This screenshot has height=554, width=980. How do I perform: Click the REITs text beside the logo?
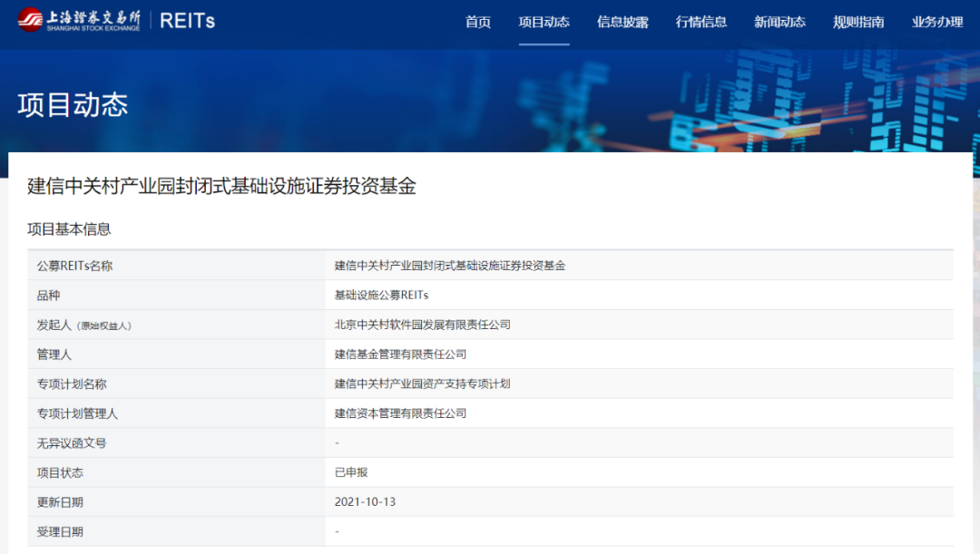[187, 21]
